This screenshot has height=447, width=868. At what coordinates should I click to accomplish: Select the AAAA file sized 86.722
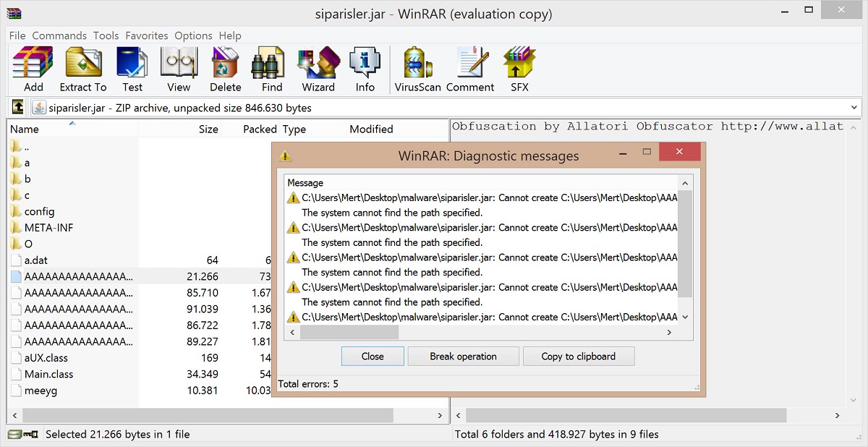[78, 325]
